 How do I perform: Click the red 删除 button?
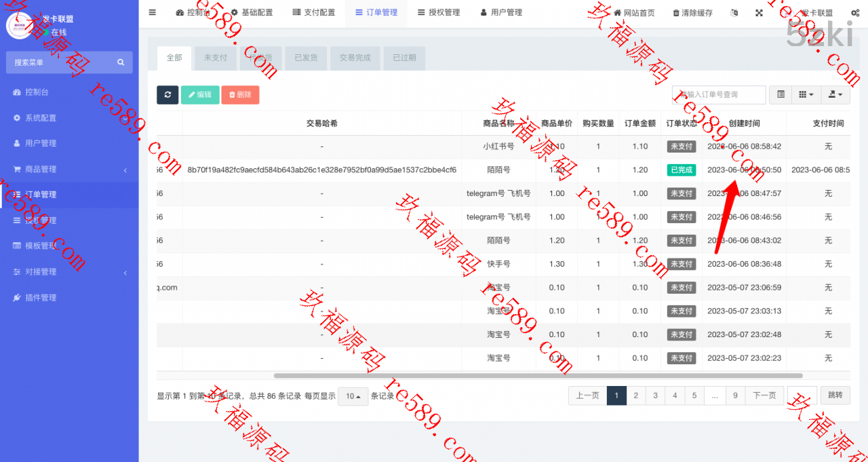click(239, 95)
